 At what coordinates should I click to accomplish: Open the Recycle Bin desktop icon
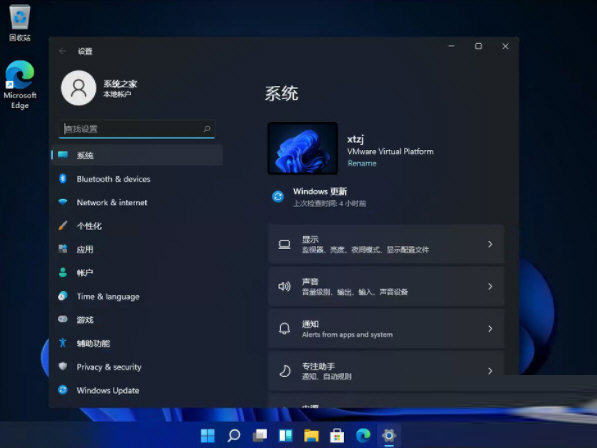[20, 23]
